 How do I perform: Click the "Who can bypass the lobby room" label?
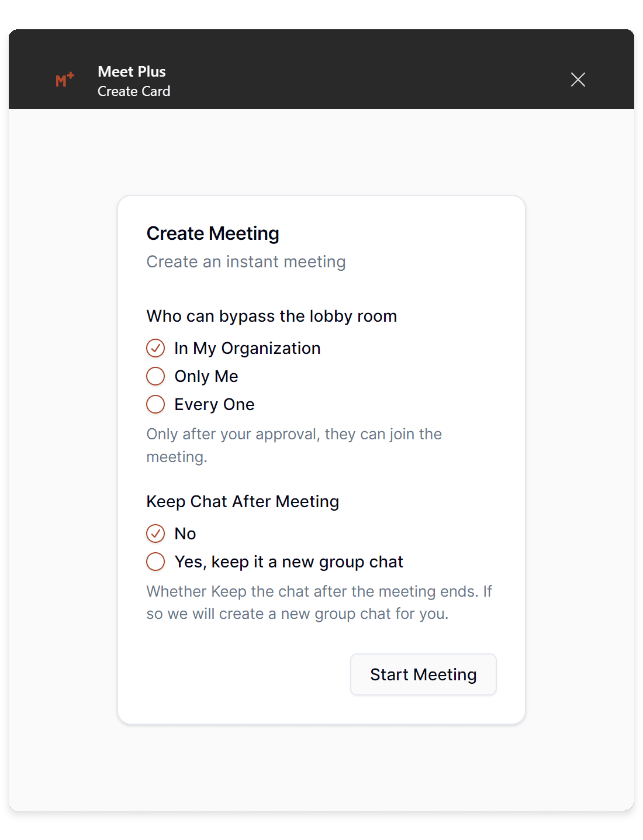point(272,316)
